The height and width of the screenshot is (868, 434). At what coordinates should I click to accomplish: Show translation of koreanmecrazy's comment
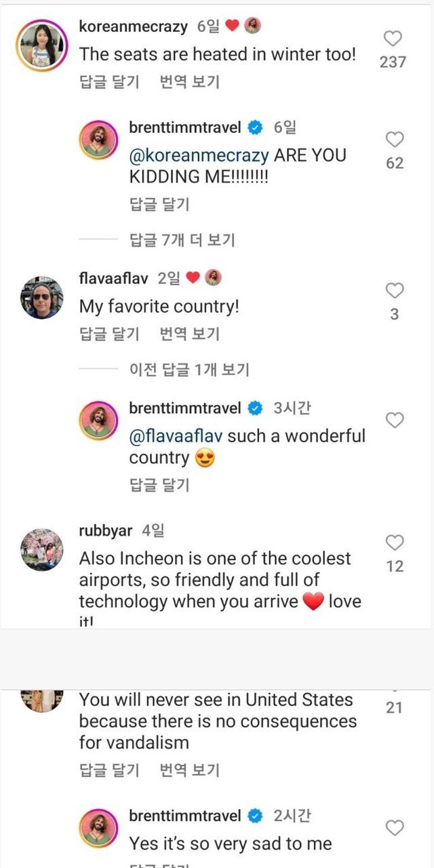(x=189, y=83)
